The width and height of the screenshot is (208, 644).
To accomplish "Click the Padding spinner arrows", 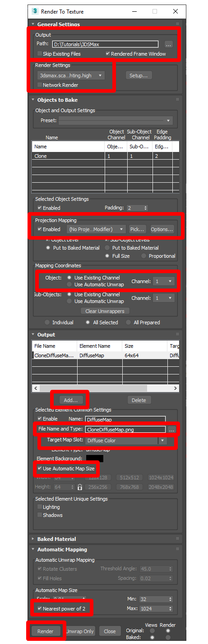I will coord(145,208).
